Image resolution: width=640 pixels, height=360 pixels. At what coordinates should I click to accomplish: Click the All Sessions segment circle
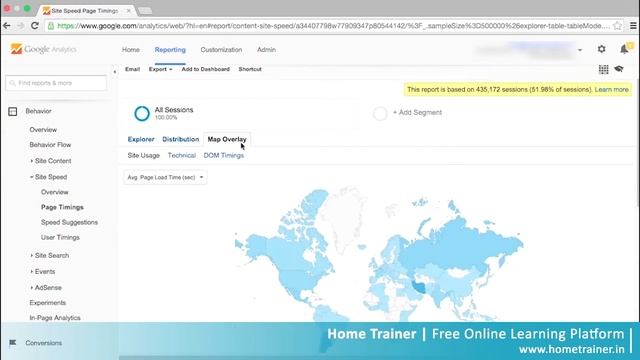click(x=142, y=113)
